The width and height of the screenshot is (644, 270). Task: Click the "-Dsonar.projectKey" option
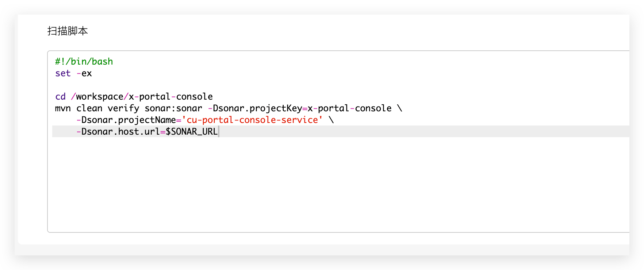[x=255, y=108]
